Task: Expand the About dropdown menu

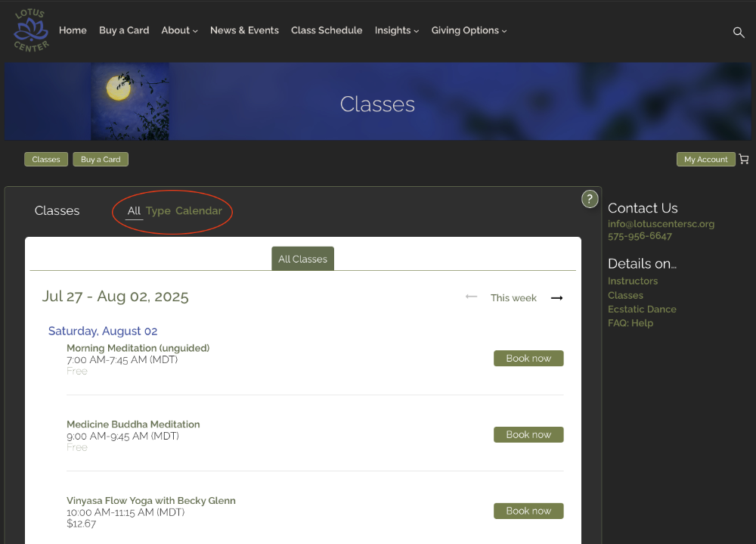Action: (179, 30)
